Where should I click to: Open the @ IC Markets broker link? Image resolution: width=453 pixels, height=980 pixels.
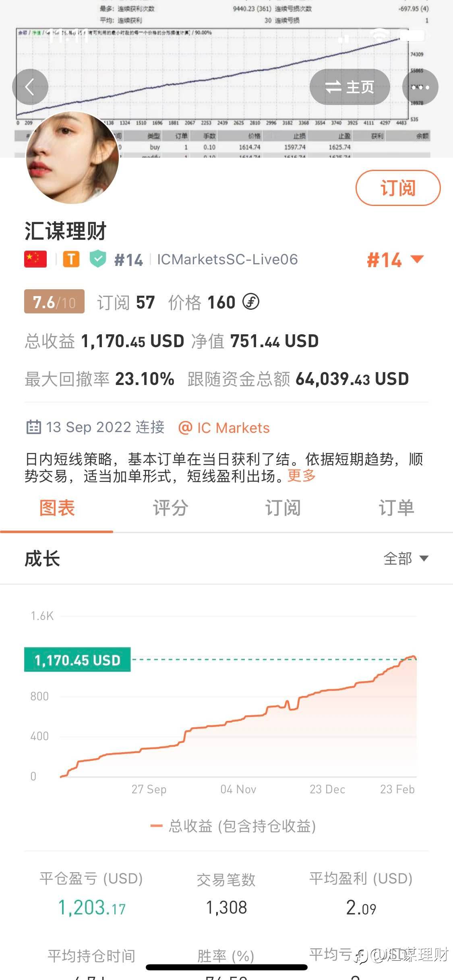click(x=224, y=428)
